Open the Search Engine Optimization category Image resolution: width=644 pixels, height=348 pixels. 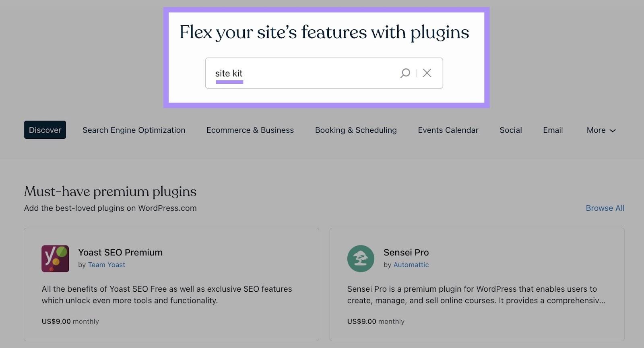click(x=134, y=130)
